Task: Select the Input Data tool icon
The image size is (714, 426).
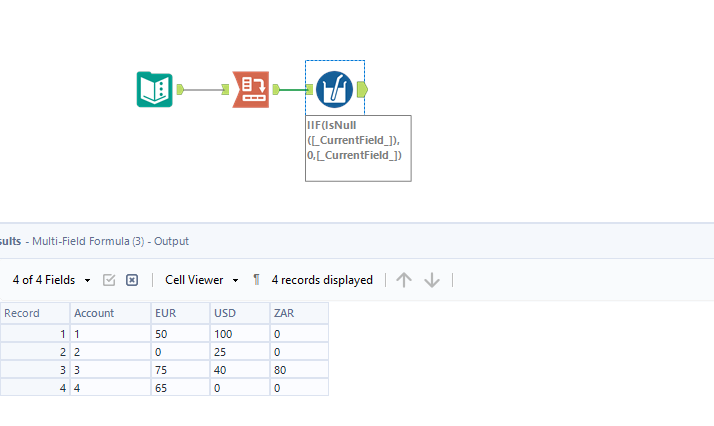Action: [x=154, y=89]
